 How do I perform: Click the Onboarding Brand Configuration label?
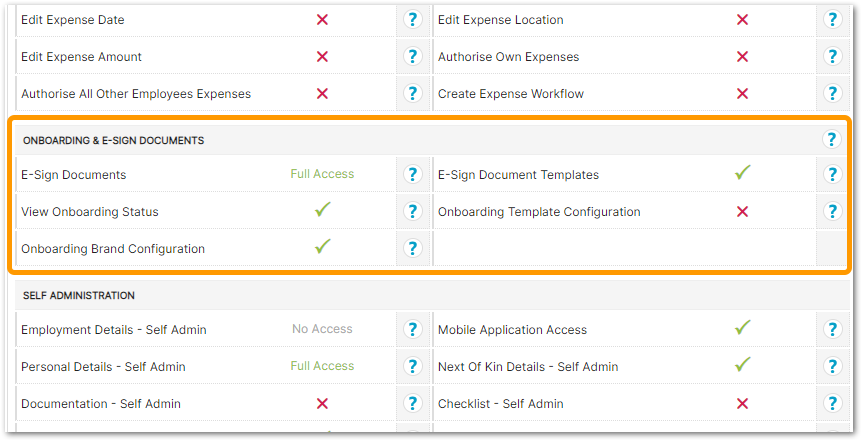tap(113, 249)
